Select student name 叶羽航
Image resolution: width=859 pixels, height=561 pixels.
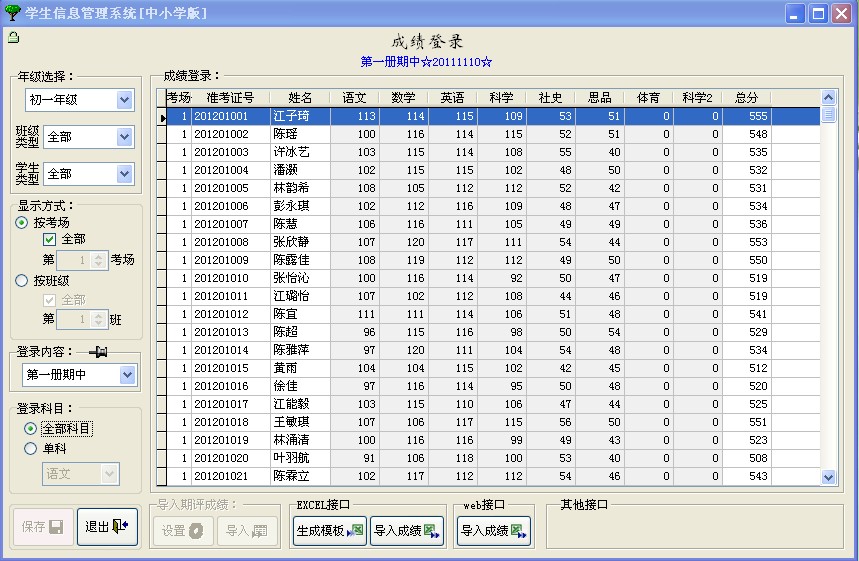pyautogui.click(x=291, y=458)
